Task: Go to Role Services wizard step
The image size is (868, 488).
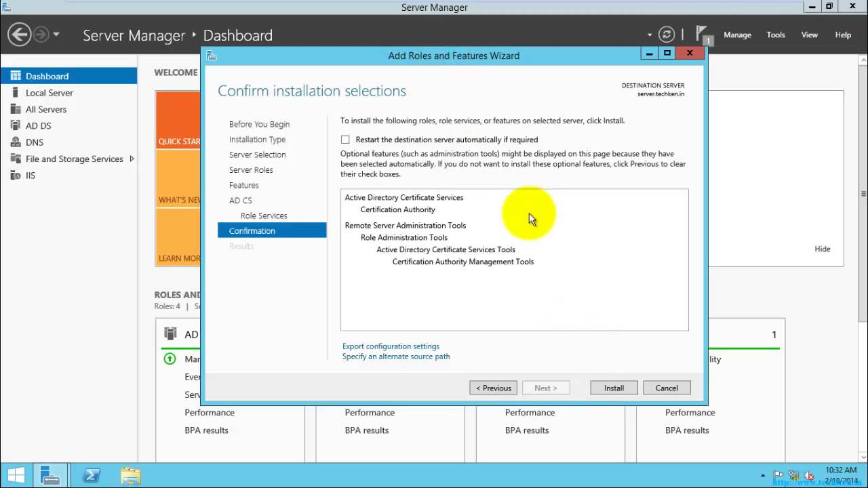Action: point(264,216)
